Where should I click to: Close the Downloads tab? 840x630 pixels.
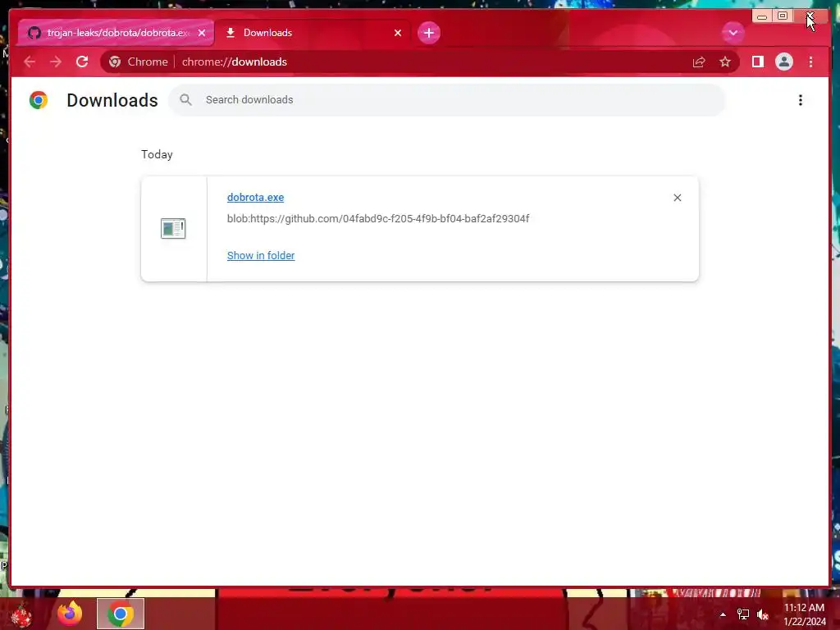398,33
